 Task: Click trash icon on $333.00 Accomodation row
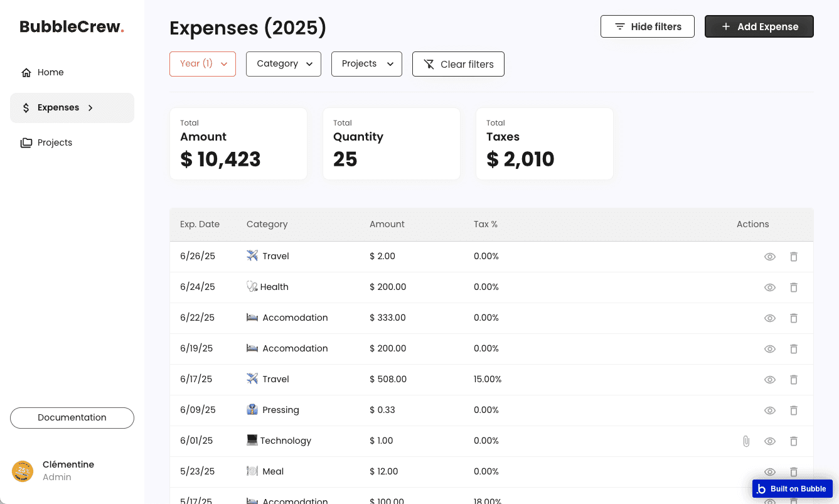click(x=794, y=318)
